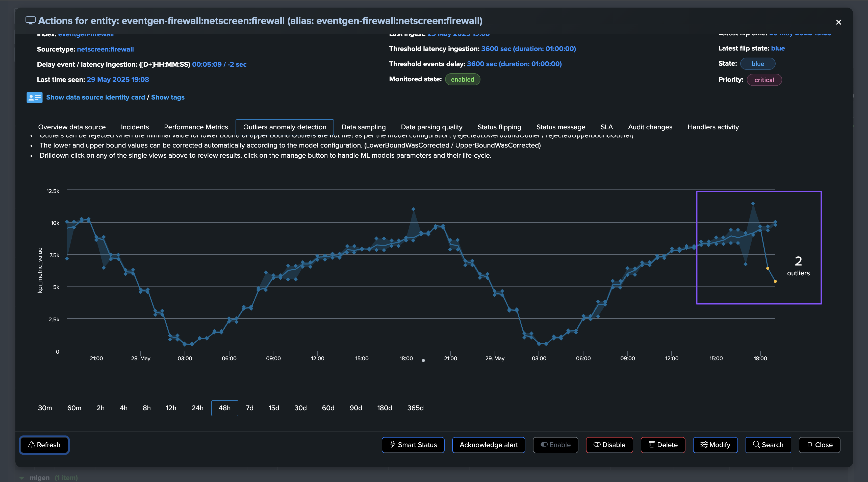This screenshot has height=482, width=868.
Task: Choose the 24h time range
Action: coord(197,408)
